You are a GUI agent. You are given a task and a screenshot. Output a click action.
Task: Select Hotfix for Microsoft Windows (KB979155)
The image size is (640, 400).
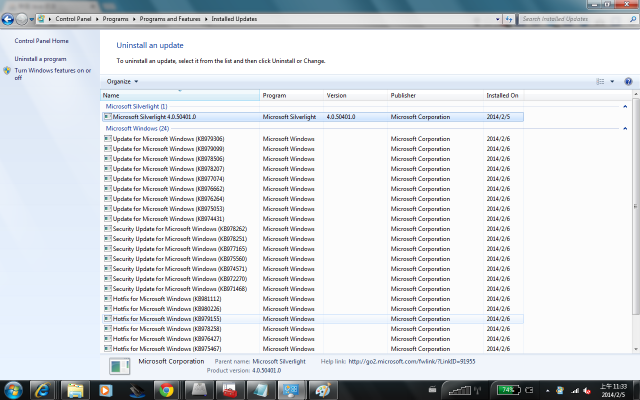(x=313, y=319)
